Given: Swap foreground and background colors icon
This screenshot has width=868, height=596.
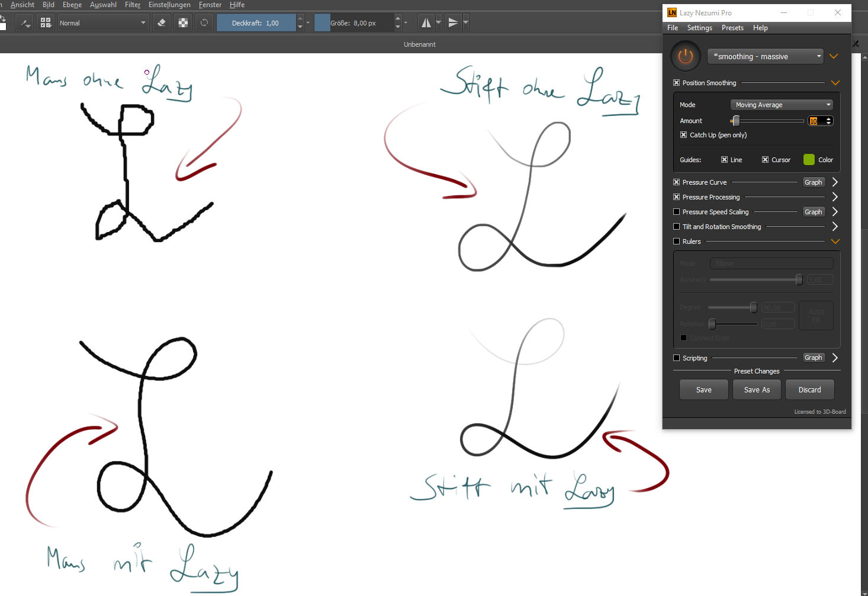Looking at the screenshot, I should point(2,18).
